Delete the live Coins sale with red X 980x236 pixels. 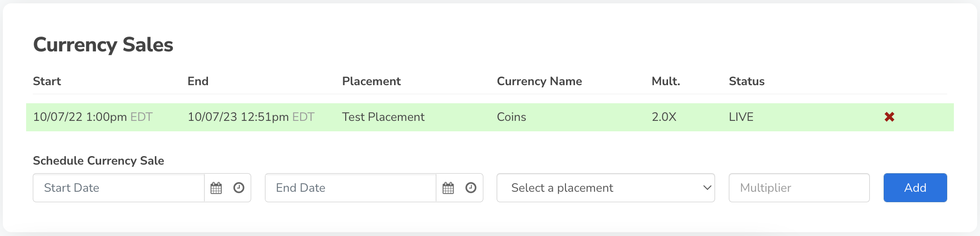(889, 117)
